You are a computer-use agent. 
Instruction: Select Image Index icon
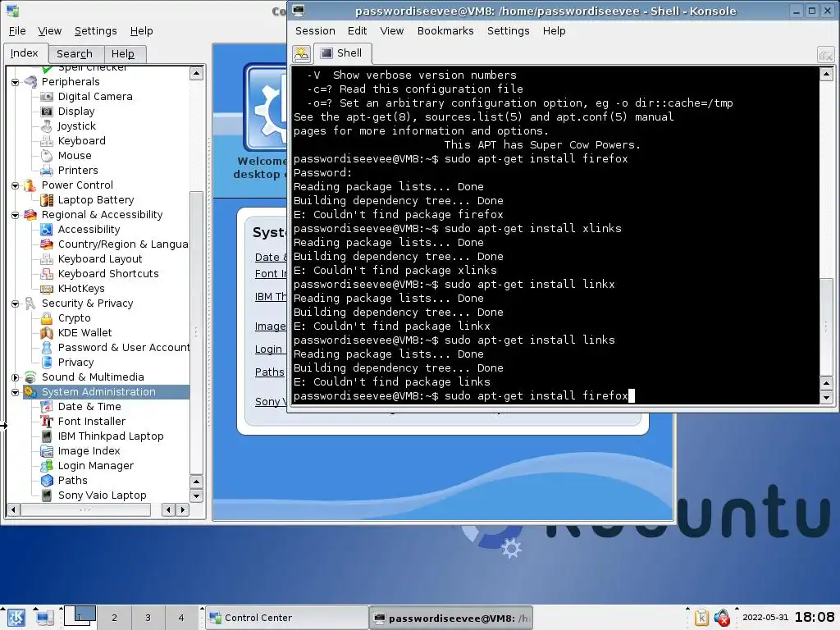[47, 451]
